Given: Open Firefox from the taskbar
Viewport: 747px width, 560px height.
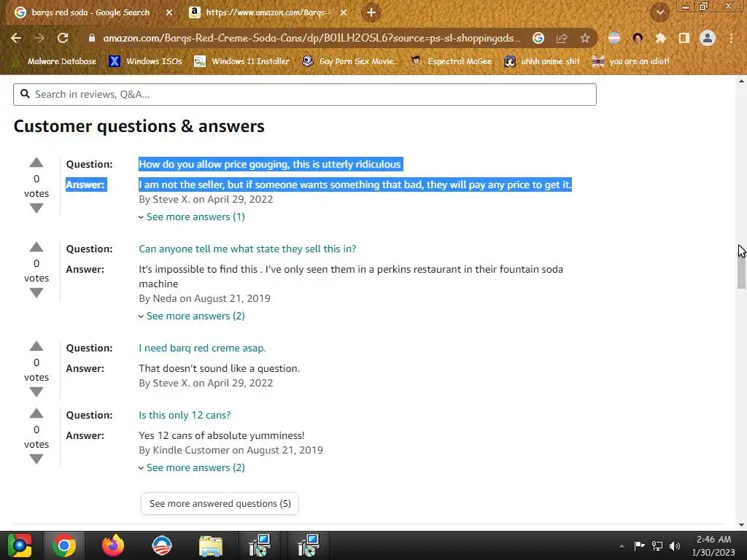Looking at the screenshot, I should 113,545.
